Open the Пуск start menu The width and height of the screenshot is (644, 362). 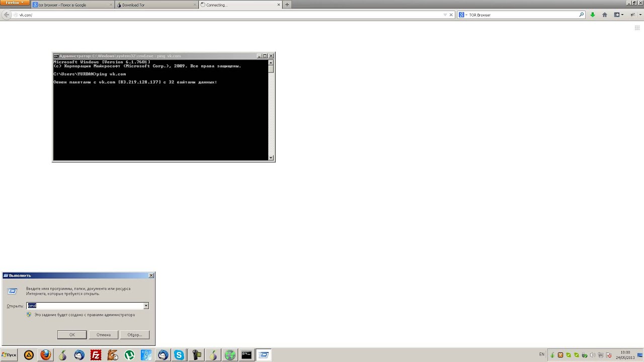click(9, 355)
